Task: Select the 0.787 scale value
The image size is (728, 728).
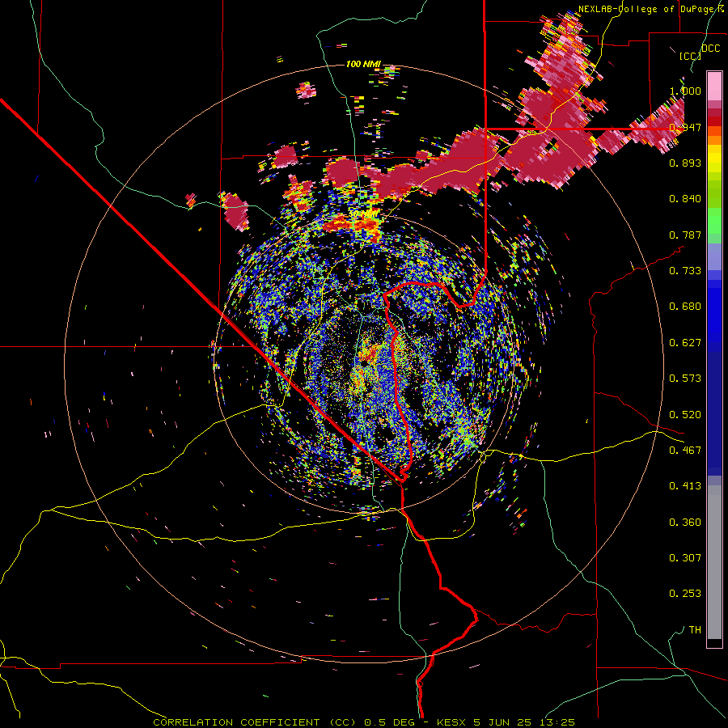Action: point(685,235)
